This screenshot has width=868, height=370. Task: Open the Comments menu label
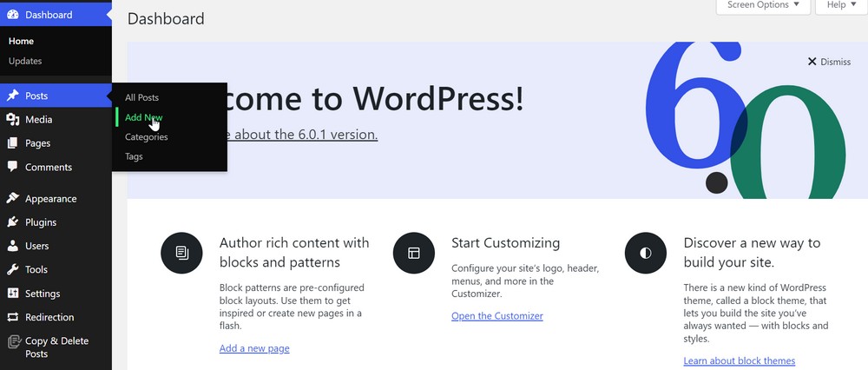pos(48,168)
